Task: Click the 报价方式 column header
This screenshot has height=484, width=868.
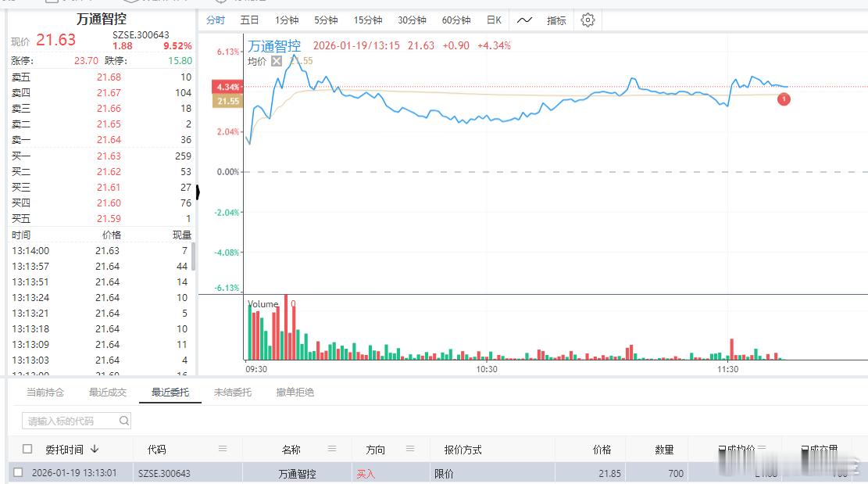Action: click(463, 450)
